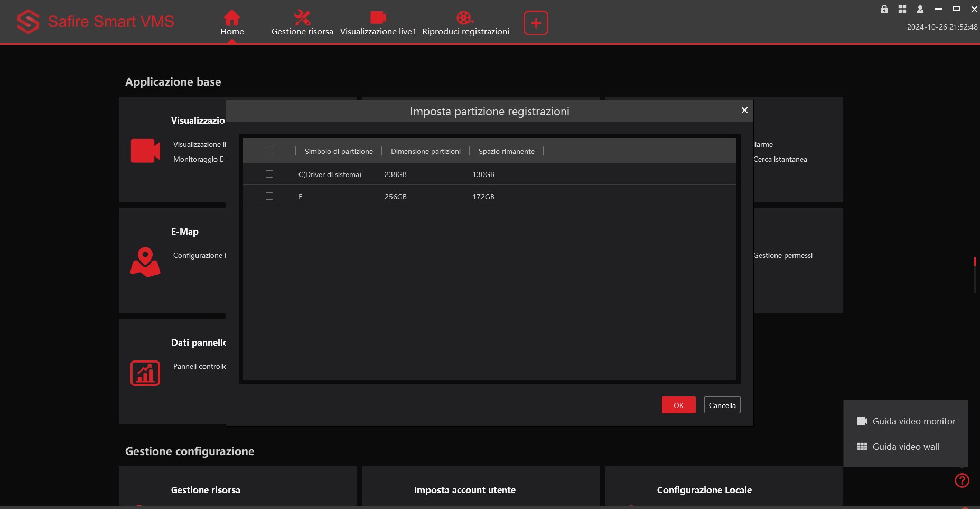Screen dimensions: 980x509
Task: Click the 238GB size cell
Action: 396,174
